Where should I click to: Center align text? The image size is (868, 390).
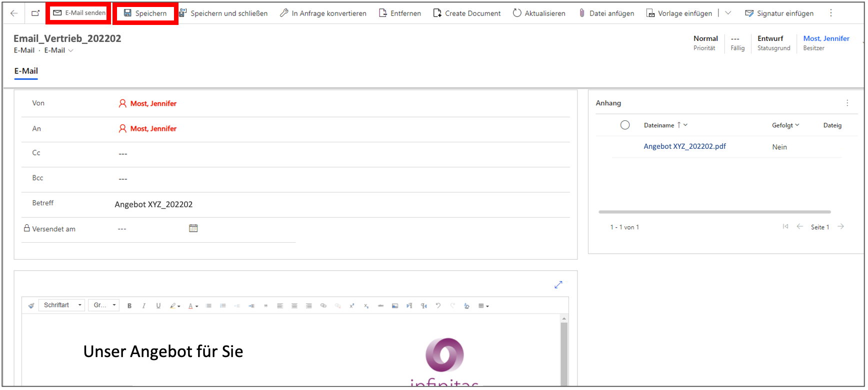coord(294,306)
